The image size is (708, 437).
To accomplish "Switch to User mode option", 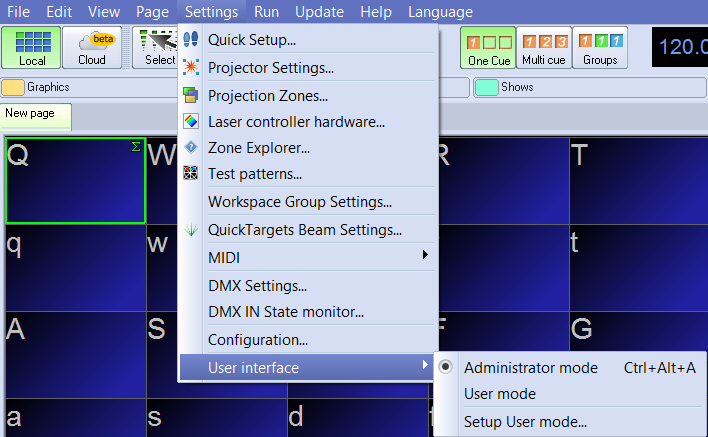I will click(500, 394).
